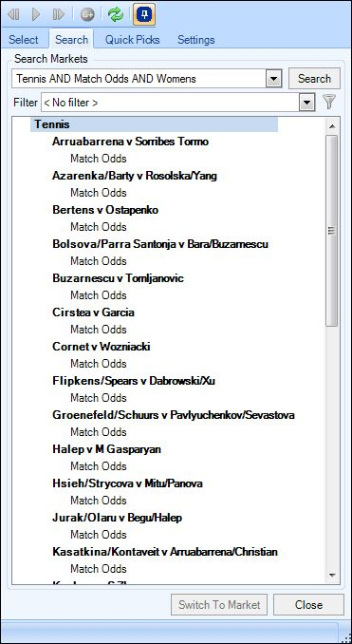352x644 pixels.
Task: Switch to the Select tab
Action: click(24, 40)
